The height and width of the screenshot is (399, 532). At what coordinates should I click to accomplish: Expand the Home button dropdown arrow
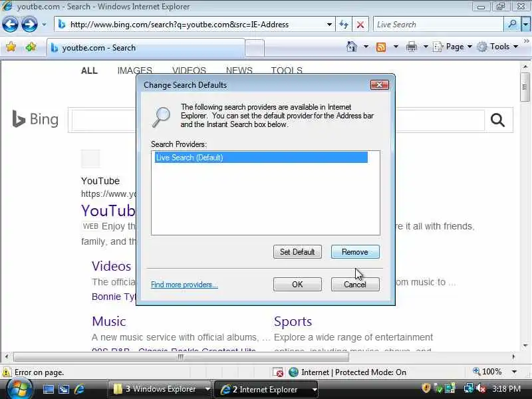[366, 47]
